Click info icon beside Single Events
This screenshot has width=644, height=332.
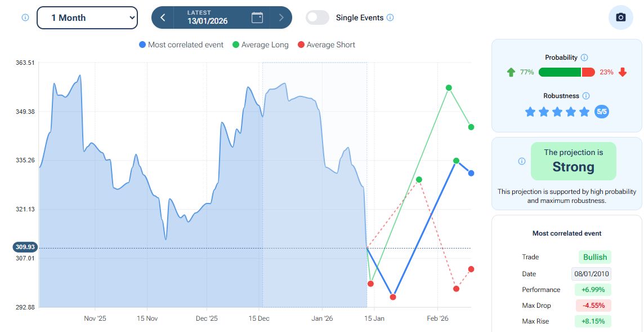tap(390, 17)
